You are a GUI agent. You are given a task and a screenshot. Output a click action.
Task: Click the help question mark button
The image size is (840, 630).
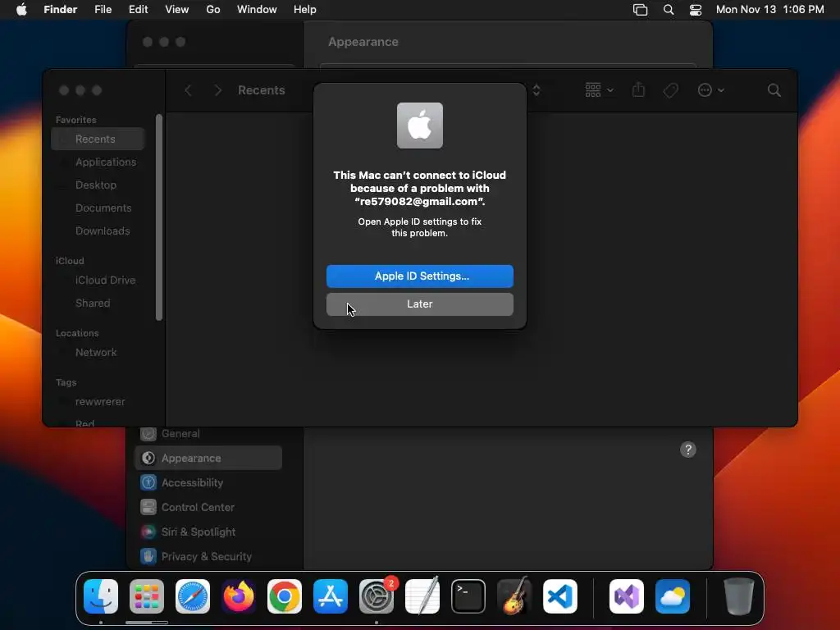pos(688,450)
